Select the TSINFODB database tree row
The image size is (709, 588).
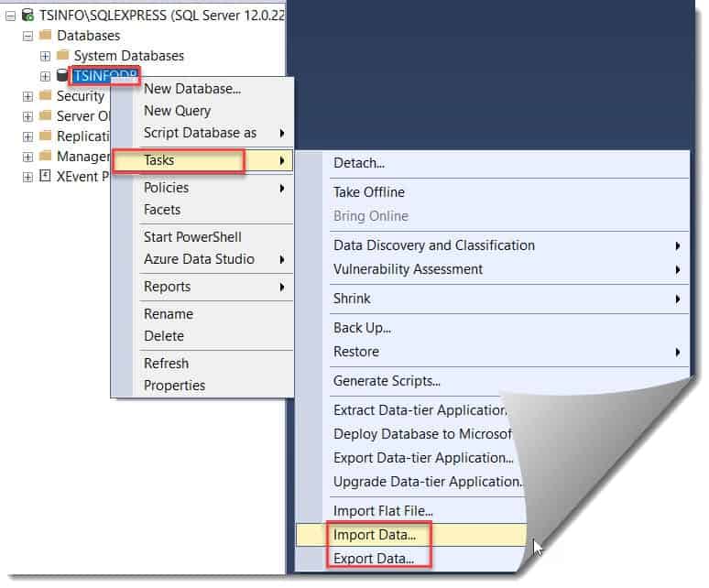pyautogui.click(x=105, y=75)
